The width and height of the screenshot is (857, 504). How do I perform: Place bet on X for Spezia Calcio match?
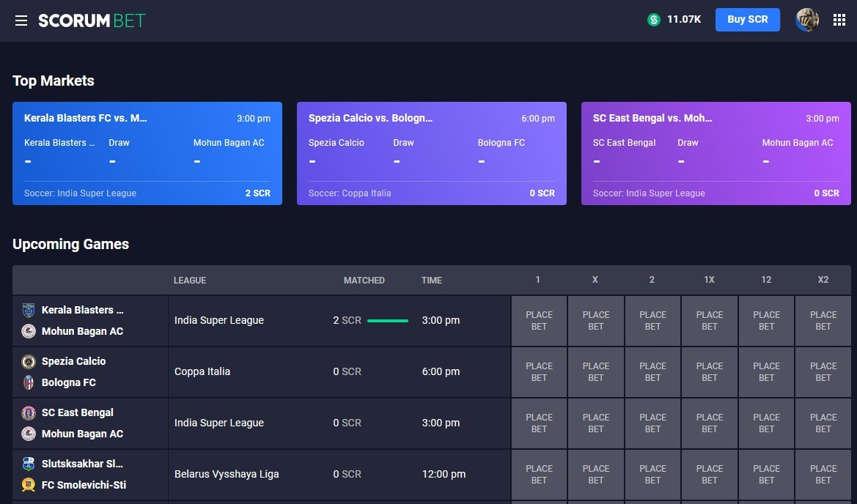coord(596,372)
